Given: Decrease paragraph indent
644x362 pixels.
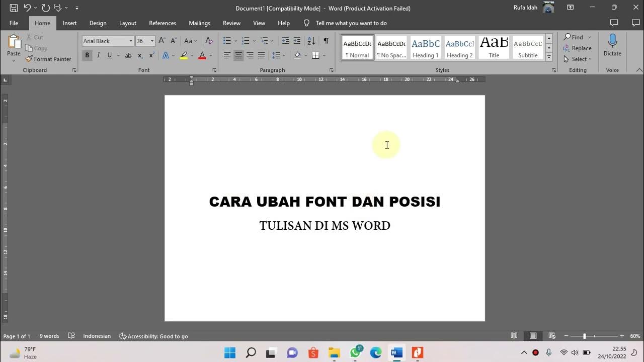Looking at the screenshot, I should tap(285, 41).
